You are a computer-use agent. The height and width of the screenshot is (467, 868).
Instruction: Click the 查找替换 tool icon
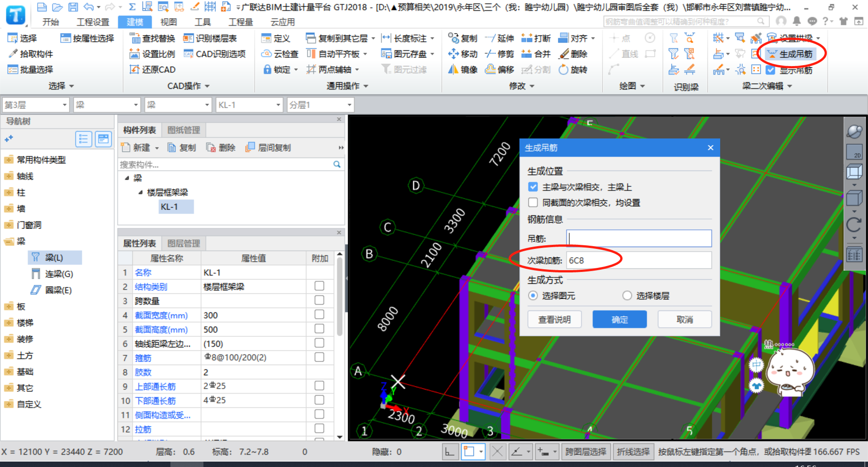(x=135, y=38)
